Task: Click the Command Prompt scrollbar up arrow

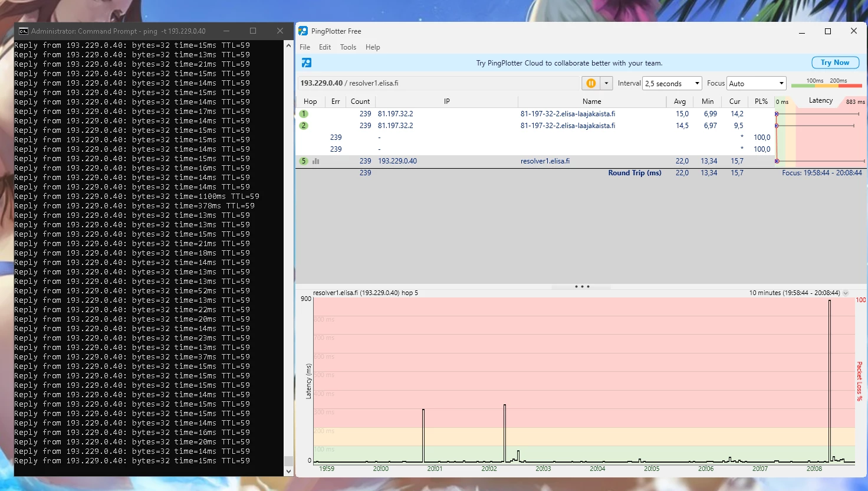Action: (x=288, y=45)
